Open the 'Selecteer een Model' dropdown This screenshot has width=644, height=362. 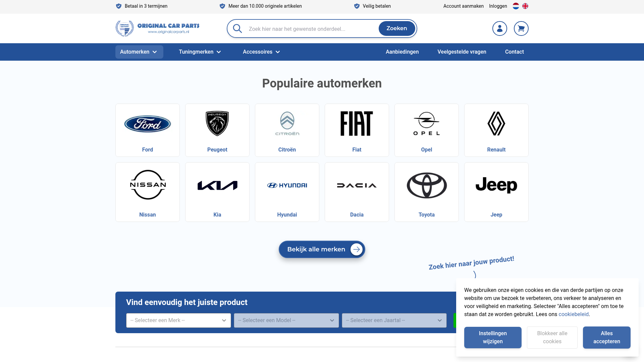point(286,320)
